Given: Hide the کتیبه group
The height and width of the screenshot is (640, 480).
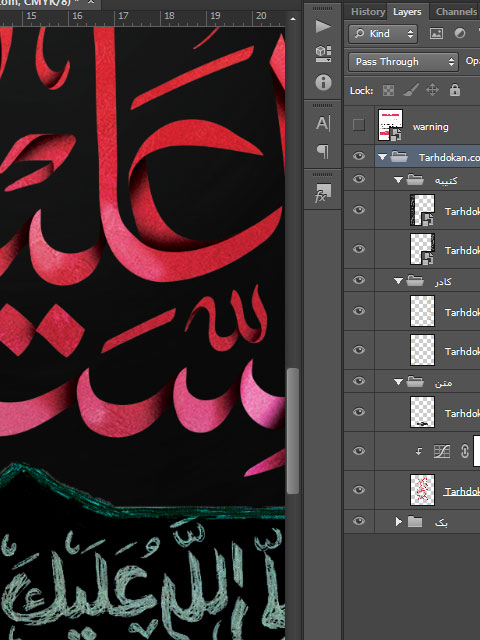Looking at the screenshot, I should (359, 179).
